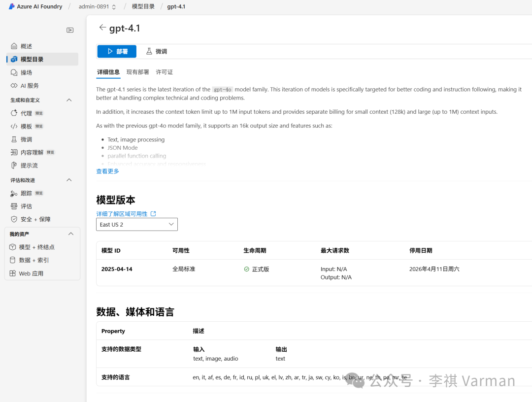Image resolution: width=532 pixels, height=402 pixels.
Task: Click the 评估 balance scale icon
Action: pos(14,206)
